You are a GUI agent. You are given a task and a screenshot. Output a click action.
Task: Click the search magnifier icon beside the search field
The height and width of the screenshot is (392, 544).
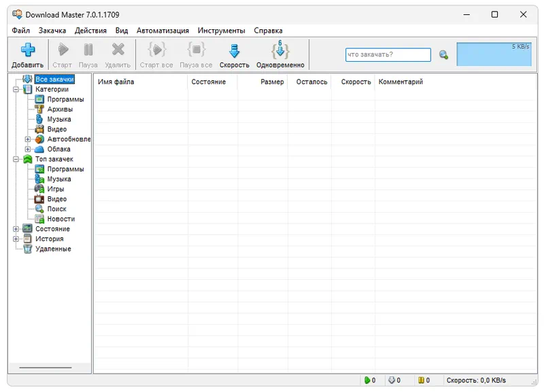click(443, 55)
